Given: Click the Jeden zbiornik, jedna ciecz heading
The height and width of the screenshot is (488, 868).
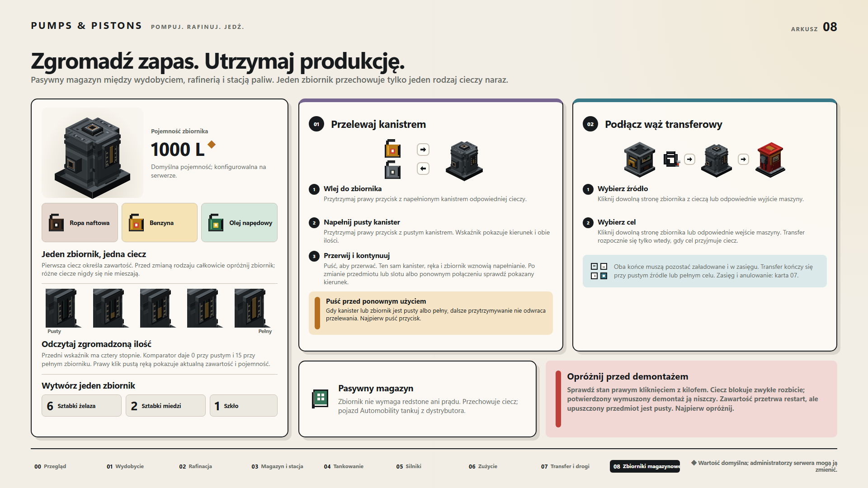Looking at the screenshot, I should (94, 254).
